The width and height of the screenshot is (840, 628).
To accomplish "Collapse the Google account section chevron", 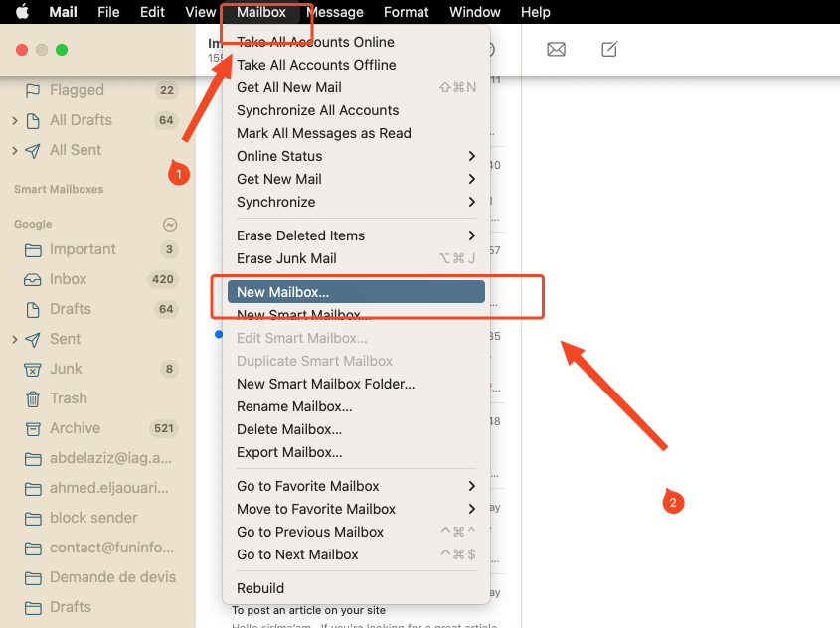I will point(170,224).
